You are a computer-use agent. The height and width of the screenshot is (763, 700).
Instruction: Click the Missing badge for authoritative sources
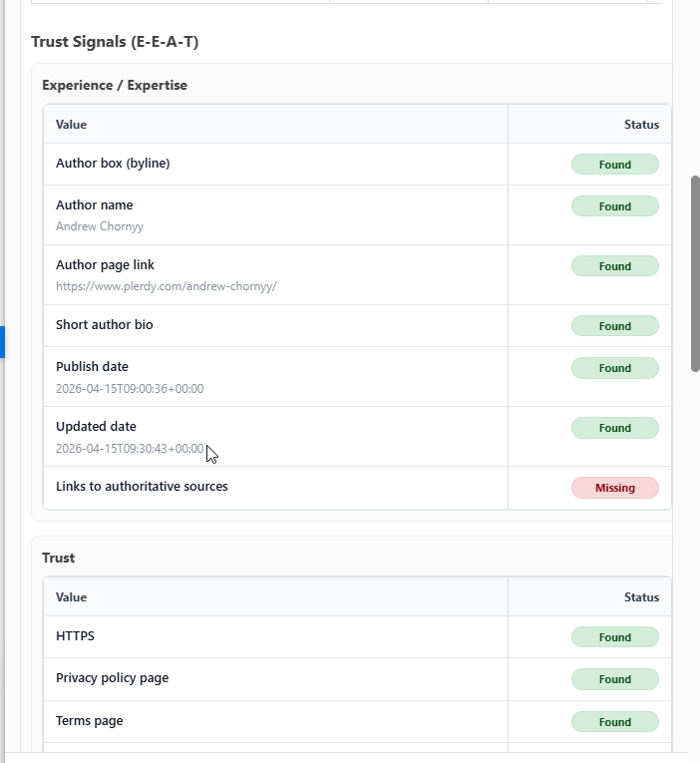[614, 488]
